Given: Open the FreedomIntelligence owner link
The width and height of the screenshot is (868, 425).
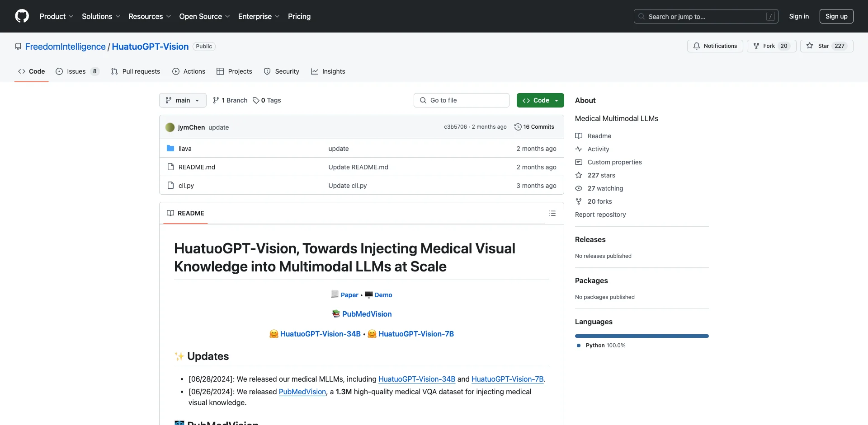Looking at the screenshot, I should (x=65, y=47).
